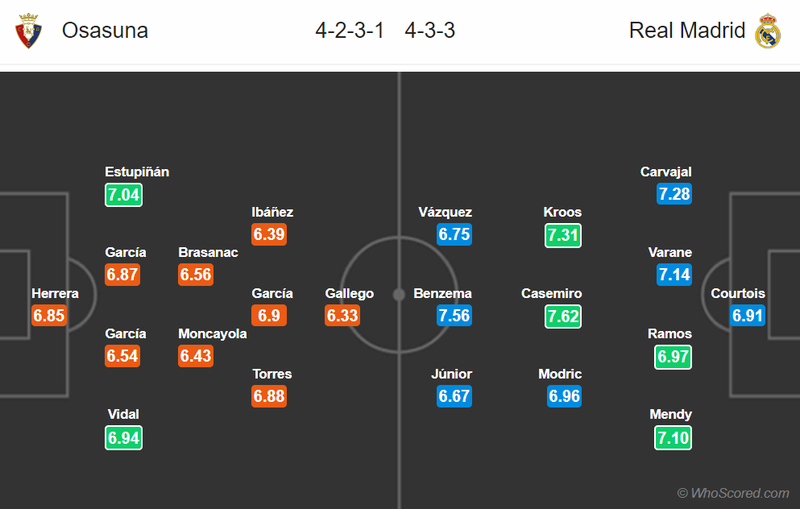Image resolution: width=800 pixels, height=509 pixels.
Task: Select Carvajal's 7.28 rating badge
Action: (x=674, y=194)
